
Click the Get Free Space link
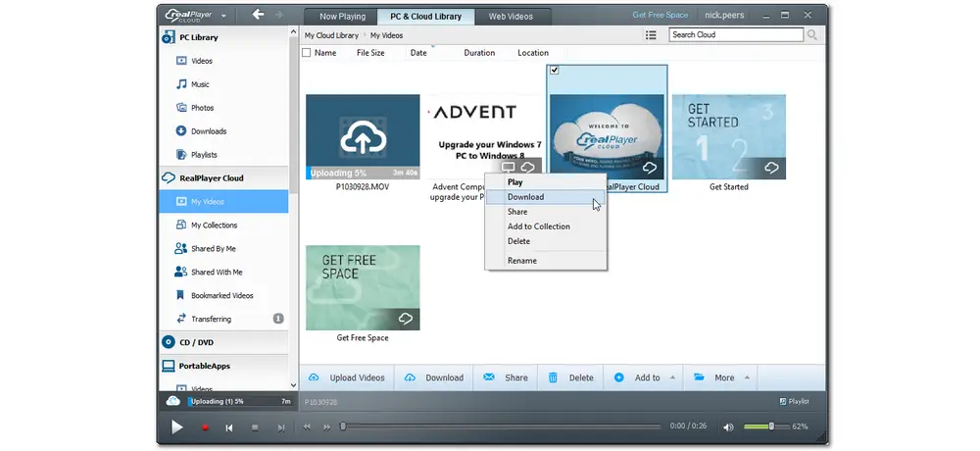tap(660, 15)
